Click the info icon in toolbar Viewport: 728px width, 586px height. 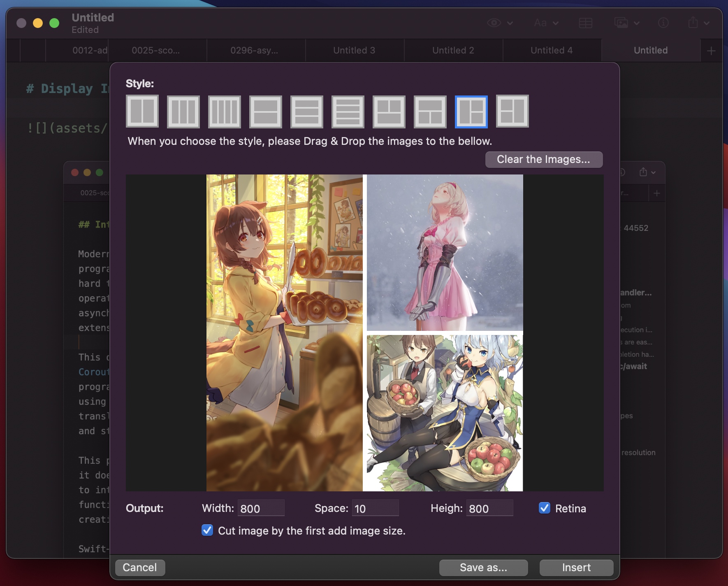(663, 23)
